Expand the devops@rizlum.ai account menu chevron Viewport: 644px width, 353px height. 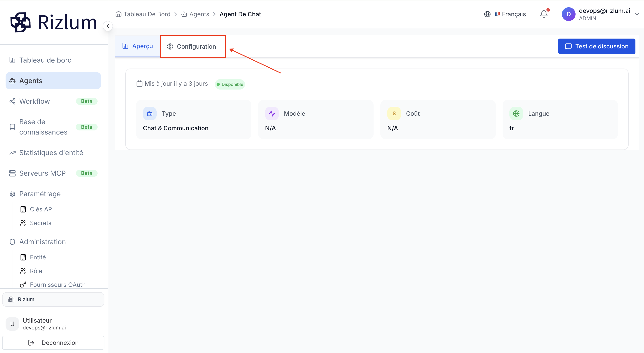[637, 14]
